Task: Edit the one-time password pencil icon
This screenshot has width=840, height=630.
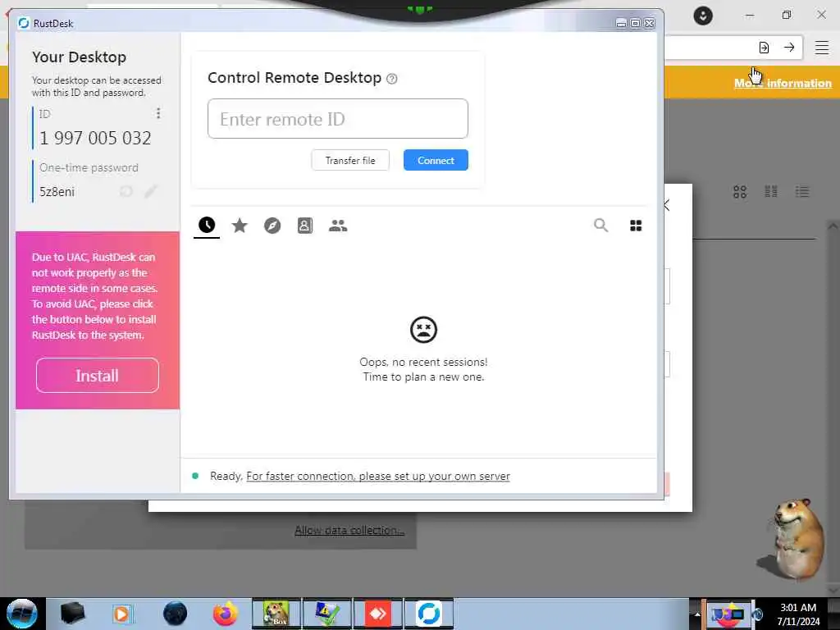Action: tap(151, 191)
